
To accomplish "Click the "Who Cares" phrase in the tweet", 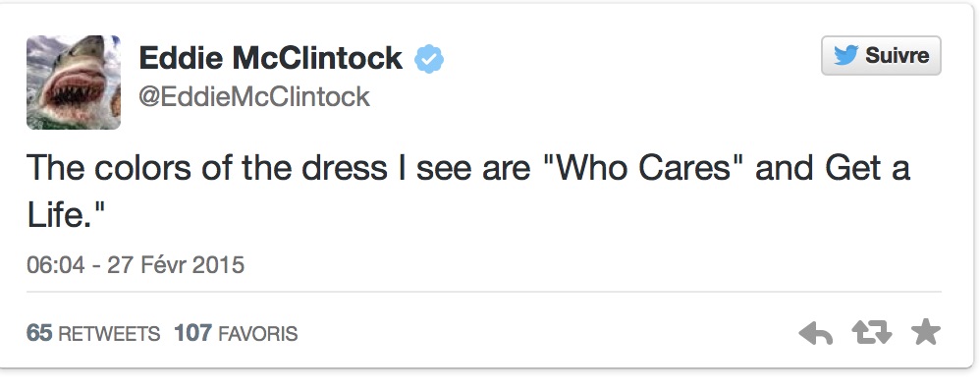I will (643, 168).
